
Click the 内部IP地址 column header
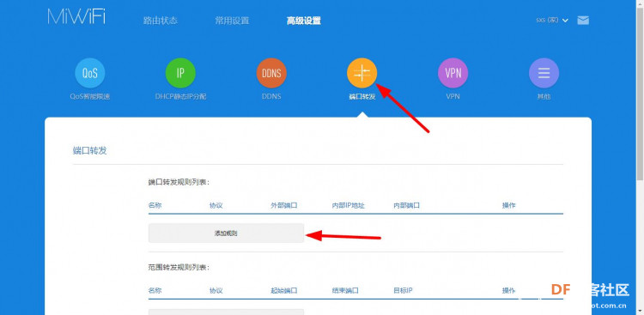click(x=349, y=205)
